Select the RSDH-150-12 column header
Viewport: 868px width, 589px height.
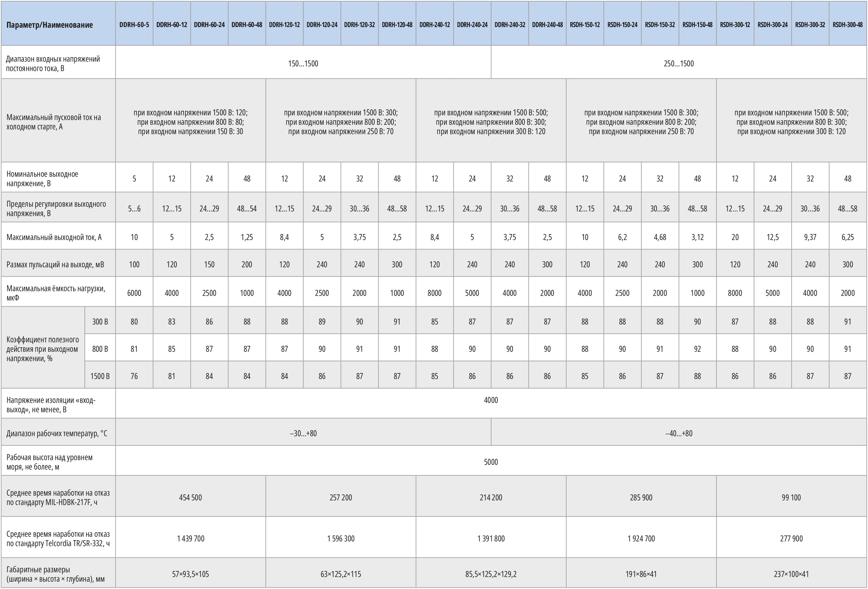point(585,23)
